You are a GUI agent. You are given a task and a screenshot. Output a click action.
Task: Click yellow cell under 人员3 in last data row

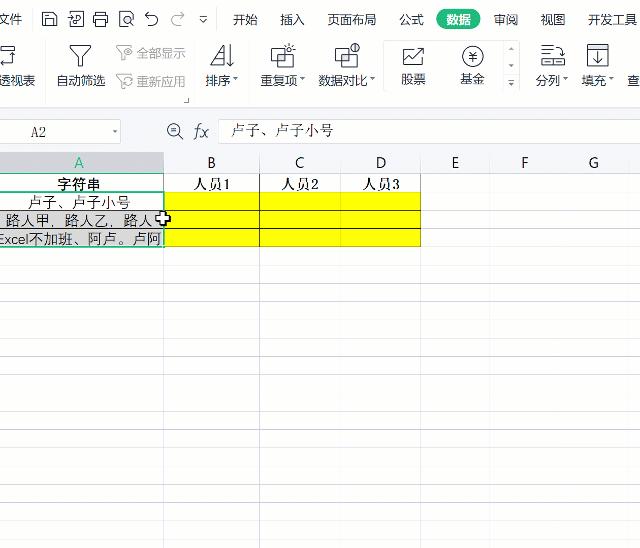pos(380,238)
